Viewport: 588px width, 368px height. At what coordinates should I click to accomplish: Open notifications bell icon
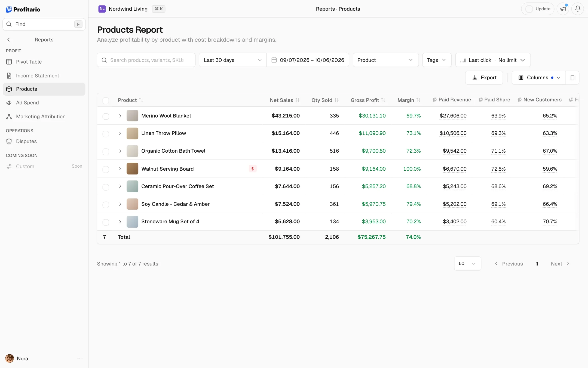coord(577,9)
